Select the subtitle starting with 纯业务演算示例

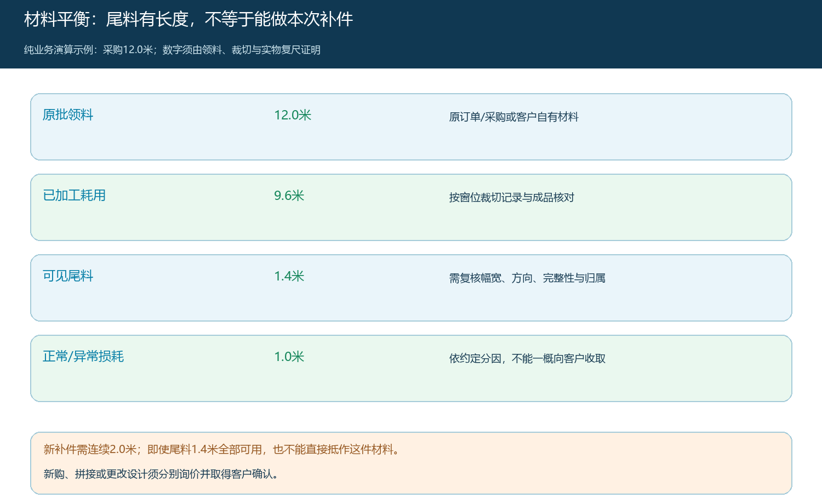click(172, 50)
